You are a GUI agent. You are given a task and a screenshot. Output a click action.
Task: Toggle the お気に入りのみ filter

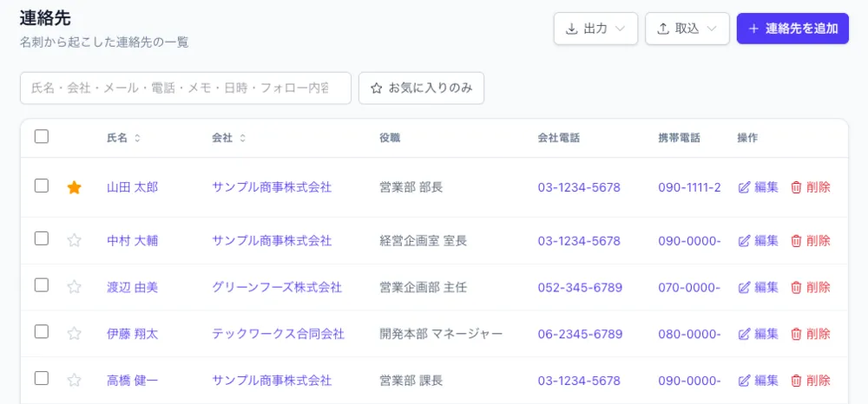pos(421,88)
